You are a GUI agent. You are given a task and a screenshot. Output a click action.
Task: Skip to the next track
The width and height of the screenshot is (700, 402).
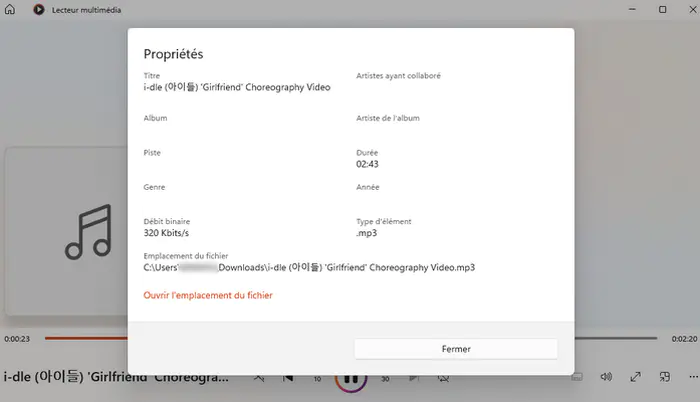click(x=413, y=378)
